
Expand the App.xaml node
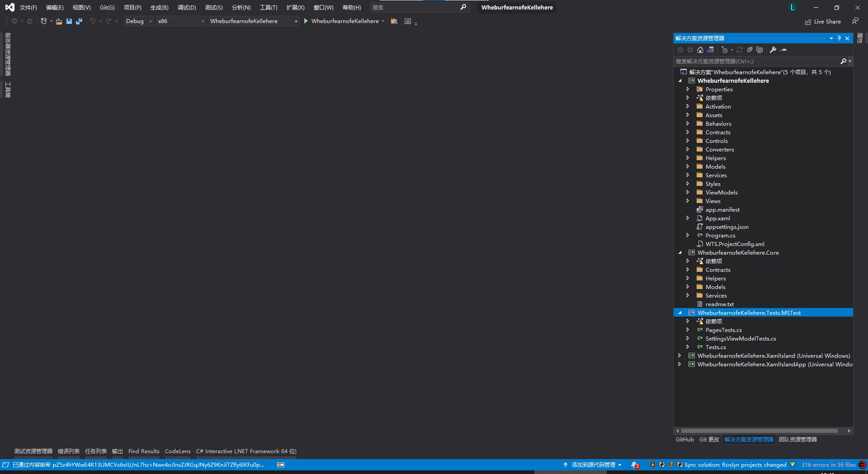point(688,218)
